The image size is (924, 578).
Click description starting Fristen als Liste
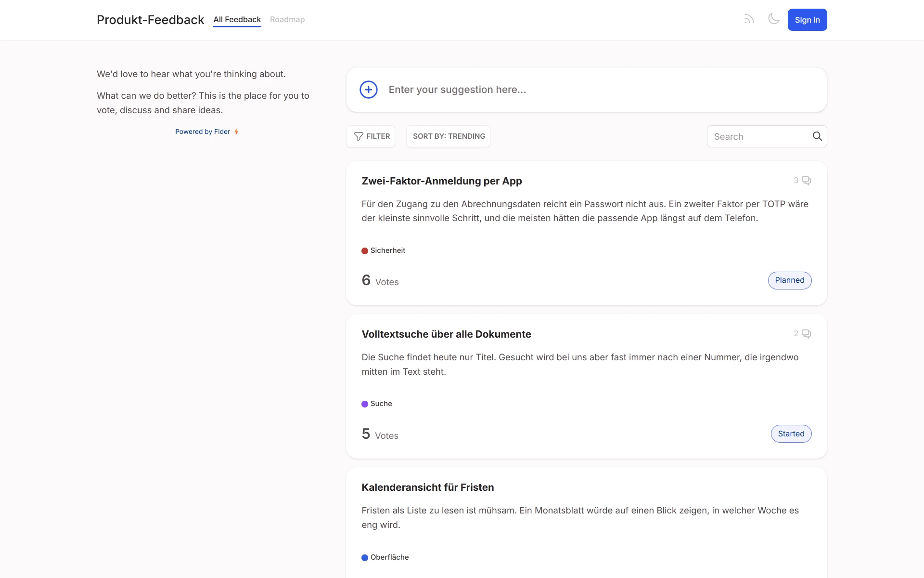580,518
